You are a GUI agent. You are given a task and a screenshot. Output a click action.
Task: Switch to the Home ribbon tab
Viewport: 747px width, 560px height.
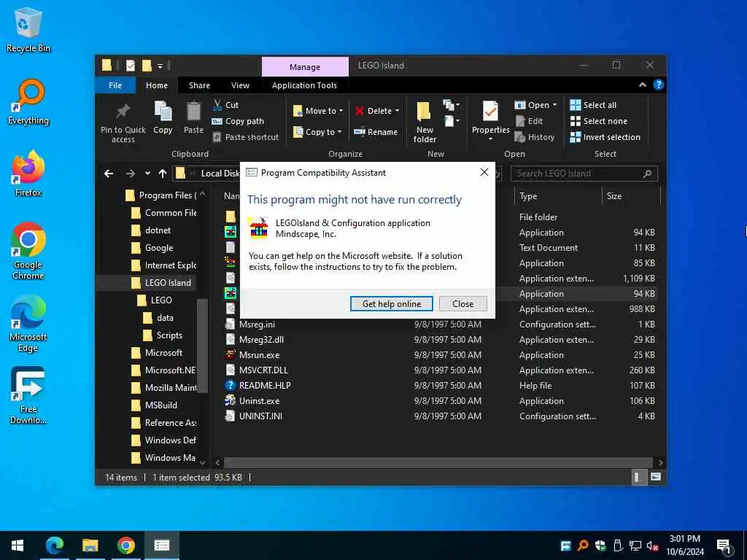157,85
